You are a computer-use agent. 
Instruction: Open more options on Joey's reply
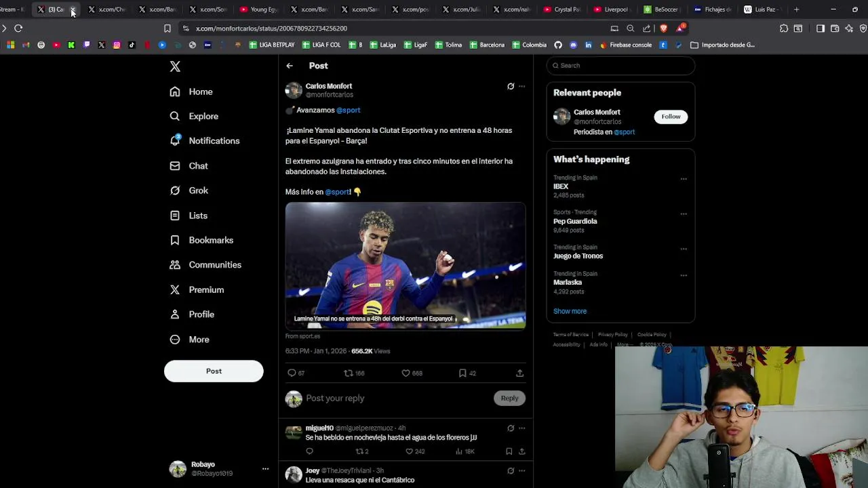[x=521, y=470]
